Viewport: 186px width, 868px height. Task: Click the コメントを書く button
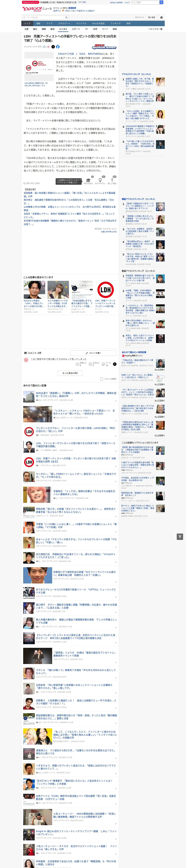[93, 353]
